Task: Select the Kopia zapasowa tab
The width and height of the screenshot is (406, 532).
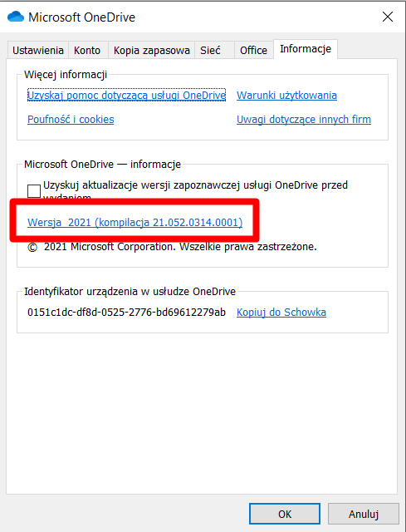Action: pos(151,50)
